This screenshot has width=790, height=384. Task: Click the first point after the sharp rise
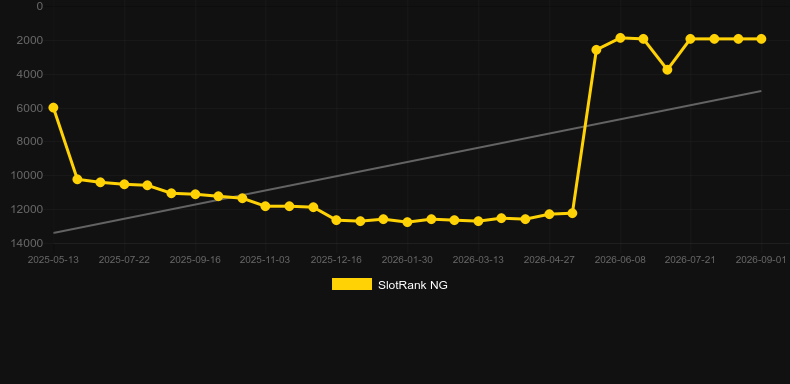pyautogui.click(x=596, y=50)
